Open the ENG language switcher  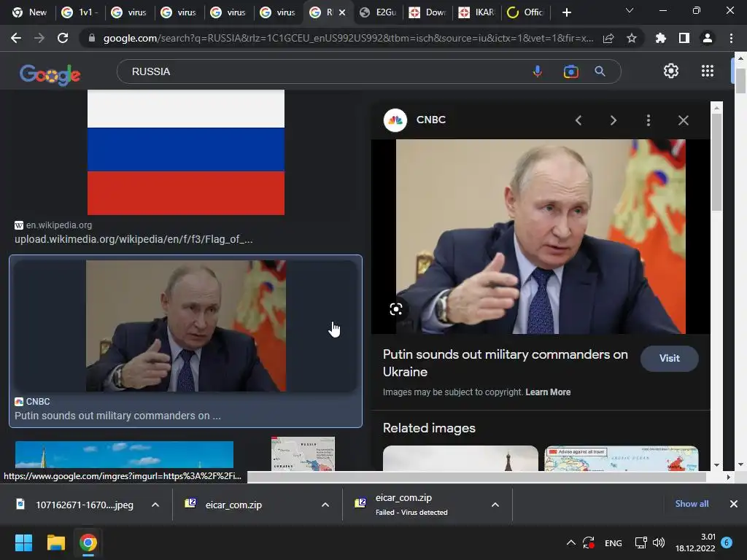click(613, 542)
